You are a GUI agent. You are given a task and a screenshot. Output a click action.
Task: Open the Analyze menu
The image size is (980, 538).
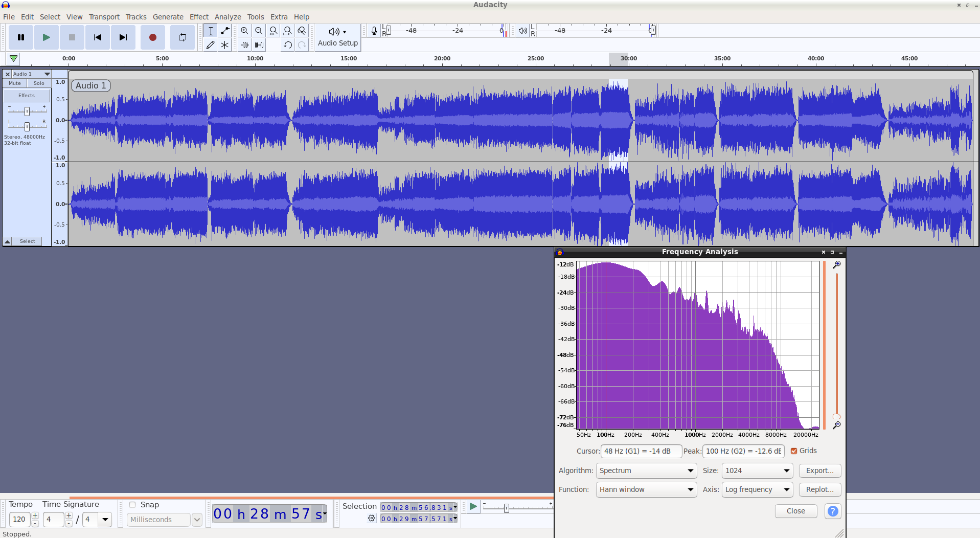(228, 17)
